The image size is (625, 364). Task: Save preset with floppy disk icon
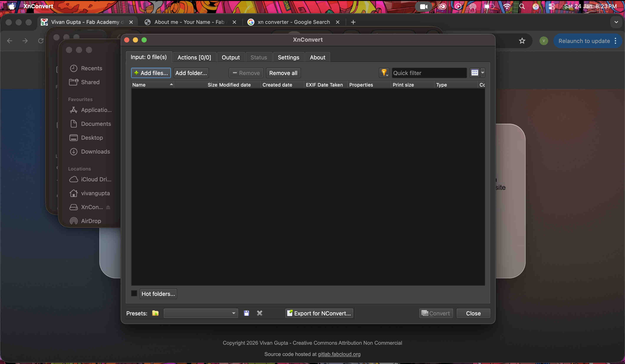246,313
